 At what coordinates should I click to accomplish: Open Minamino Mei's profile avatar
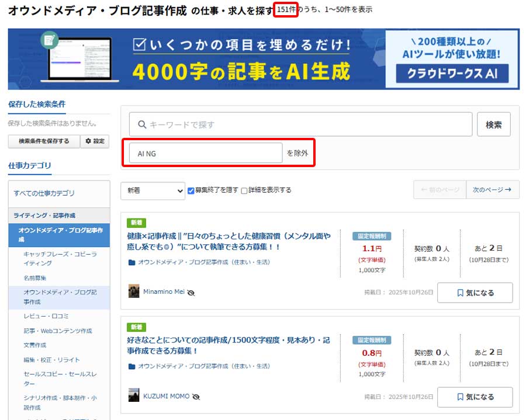point(134,291)
